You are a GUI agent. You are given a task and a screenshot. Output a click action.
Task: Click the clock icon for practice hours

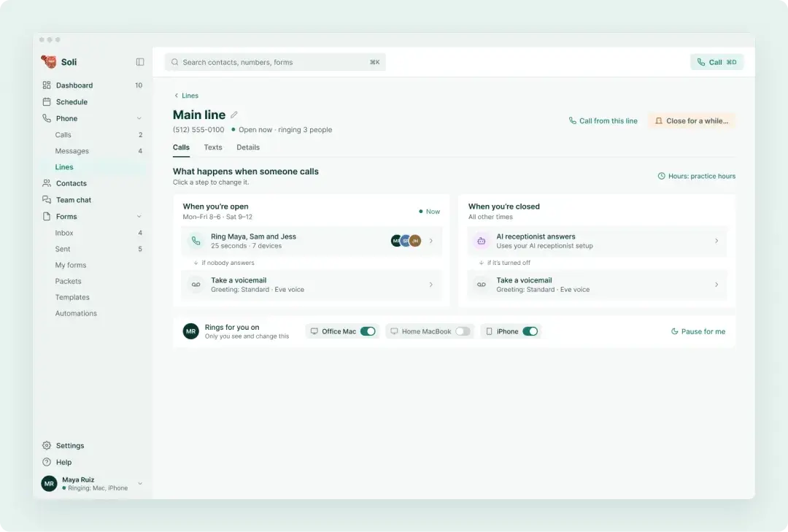[x=661, y=176]
